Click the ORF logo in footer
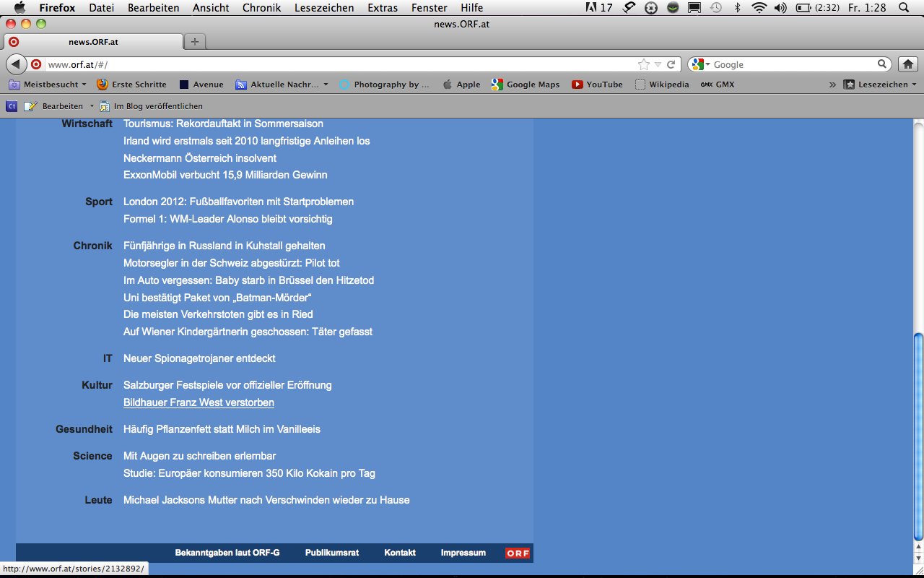The width and height of the screenshot is (924, 578). point(518,553)
